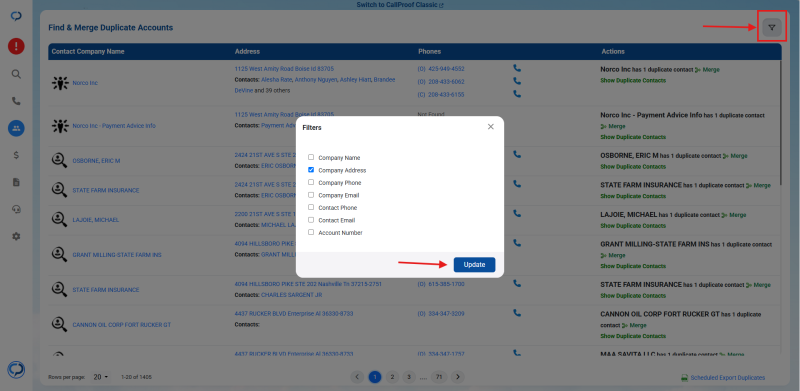
Task: Select the contacts sidebar icon
Action: pyautogui.click(x=16, y=128)
